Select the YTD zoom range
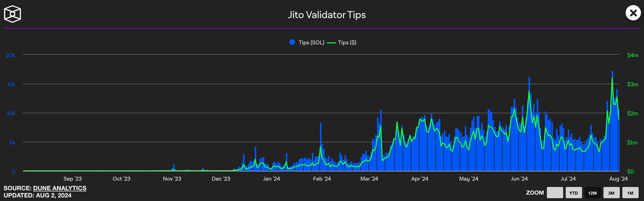Screen dimensions: 644x201 pyautogui.click(x=573, y=193)
